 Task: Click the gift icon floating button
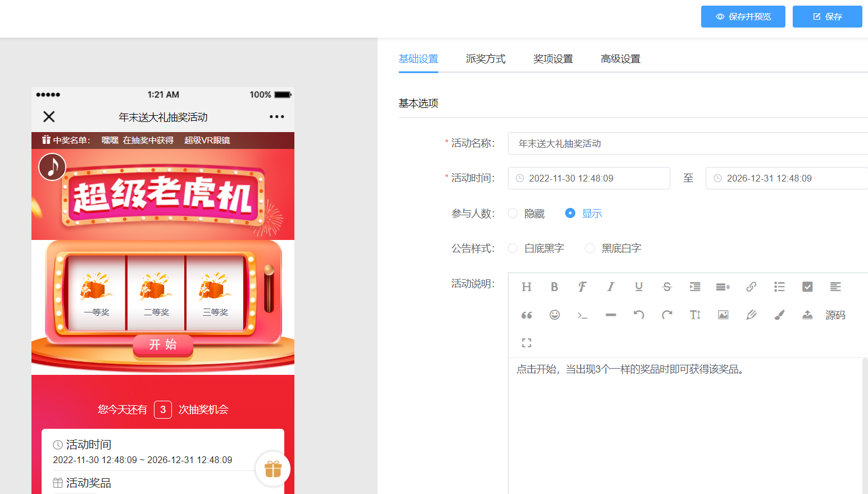click(x=273, y=469)
